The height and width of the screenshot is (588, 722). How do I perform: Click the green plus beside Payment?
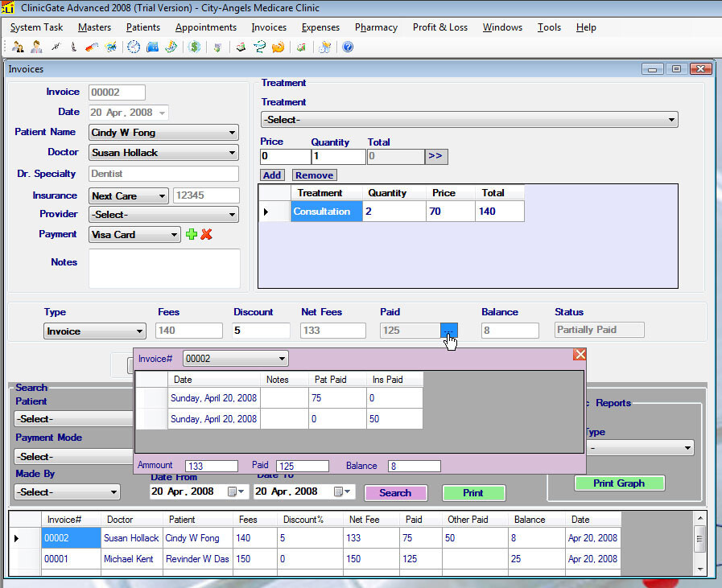192,234
